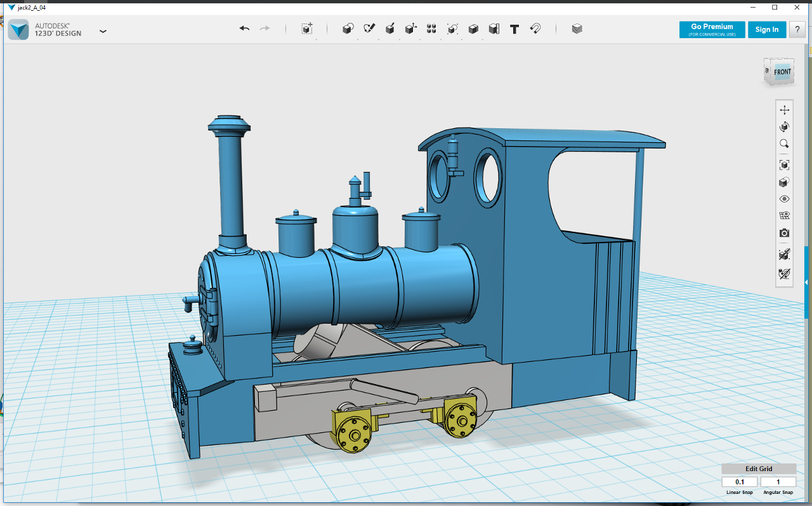Image resolution: width=812 pixels, height=506 pixels.
Task: Open the Construct tool menu
Action: pos(390,29)
